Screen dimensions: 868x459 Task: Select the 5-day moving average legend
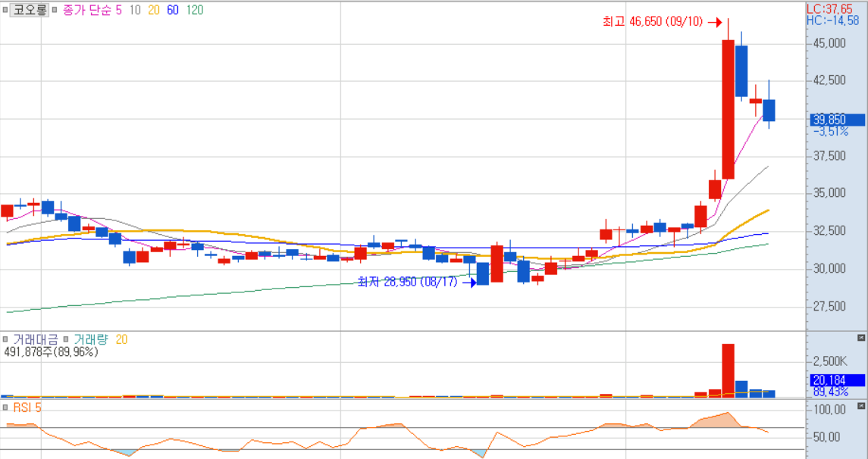[x=119, y=10]
